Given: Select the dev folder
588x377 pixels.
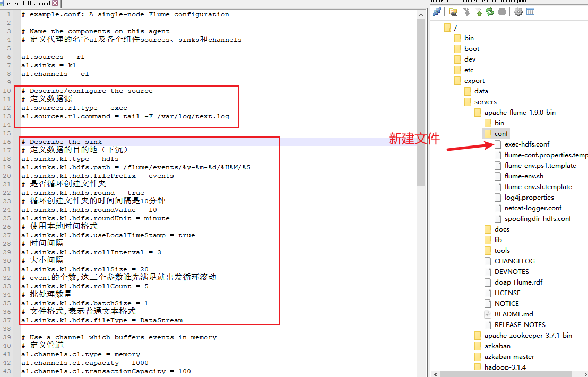Looking at the screenshot, I should coord(470,59).
